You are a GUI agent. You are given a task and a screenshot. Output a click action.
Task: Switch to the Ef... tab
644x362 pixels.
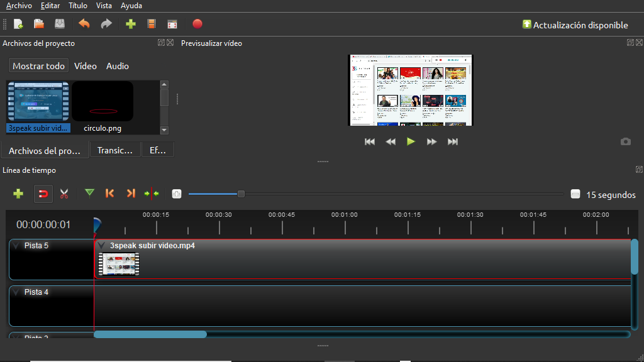point(158,150)
